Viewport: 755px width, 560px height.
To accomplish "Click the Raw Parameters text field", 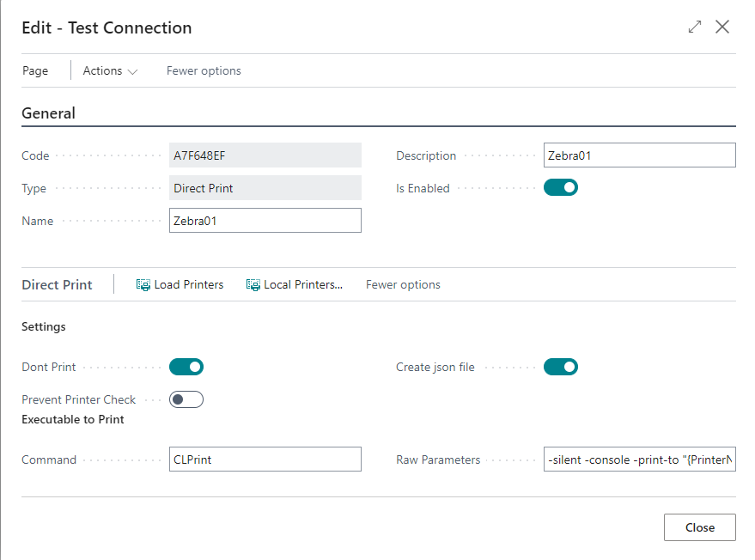I will (x=639, y=460).
